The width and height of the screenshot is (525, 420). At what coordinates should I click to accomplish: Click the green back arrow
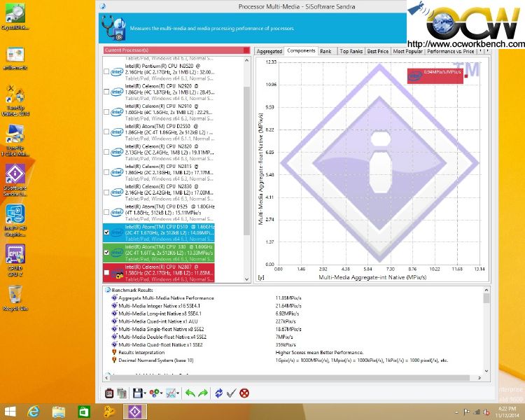[190, 393]
